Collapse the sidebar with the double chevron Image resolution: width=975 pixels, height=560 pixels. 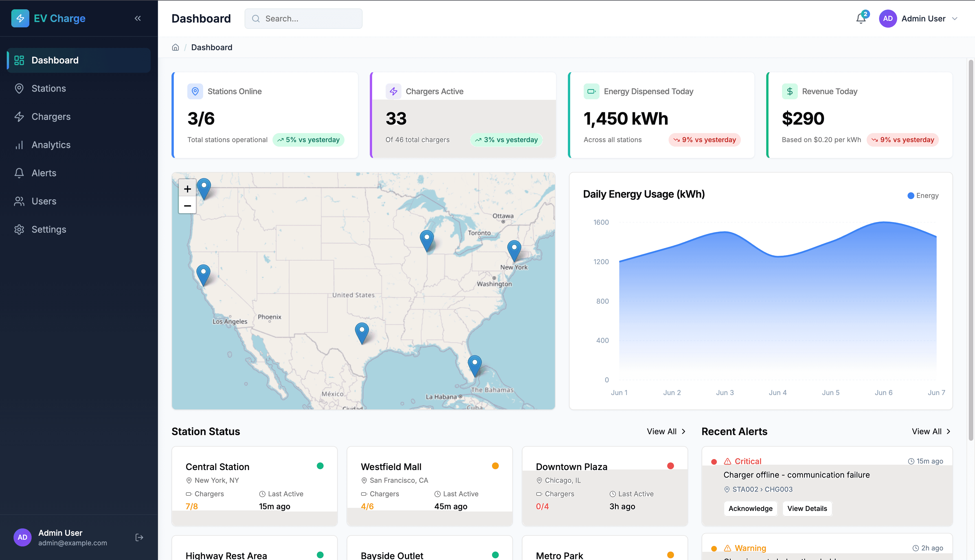(137, 18)
